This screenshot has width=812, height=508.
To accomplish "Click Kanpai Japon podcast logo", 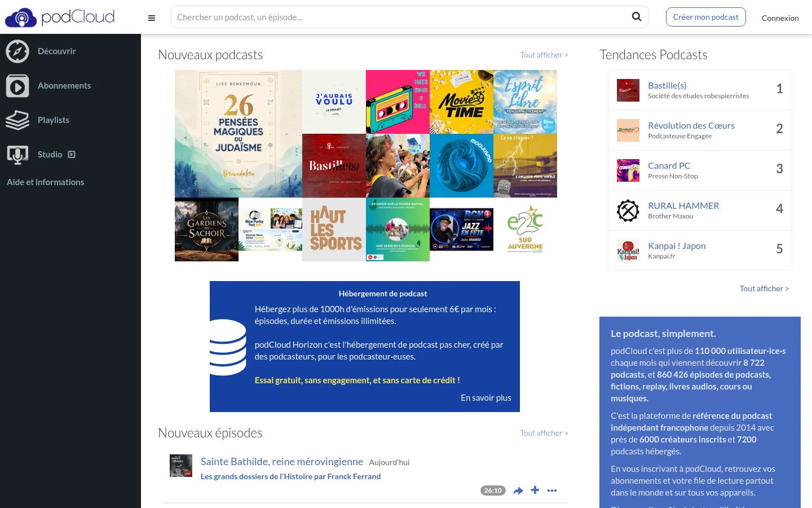I will (628, 251).
